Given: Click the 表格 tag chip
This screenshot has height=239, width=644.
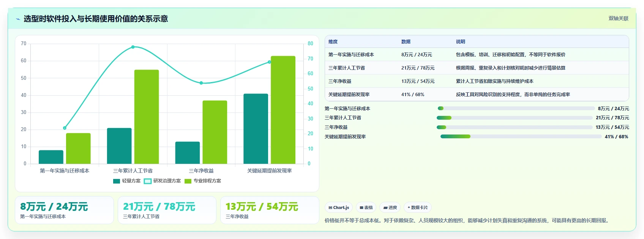Looking at the screenshot, I should tap(366, 207).
